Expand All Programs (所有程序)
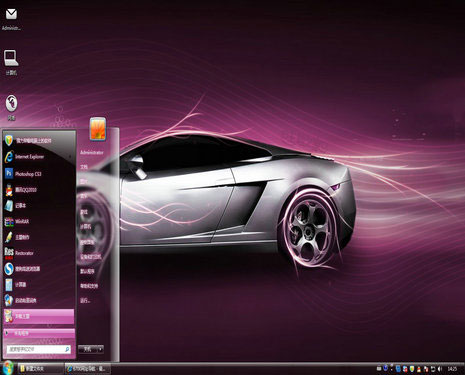 (x=39, y=333)
